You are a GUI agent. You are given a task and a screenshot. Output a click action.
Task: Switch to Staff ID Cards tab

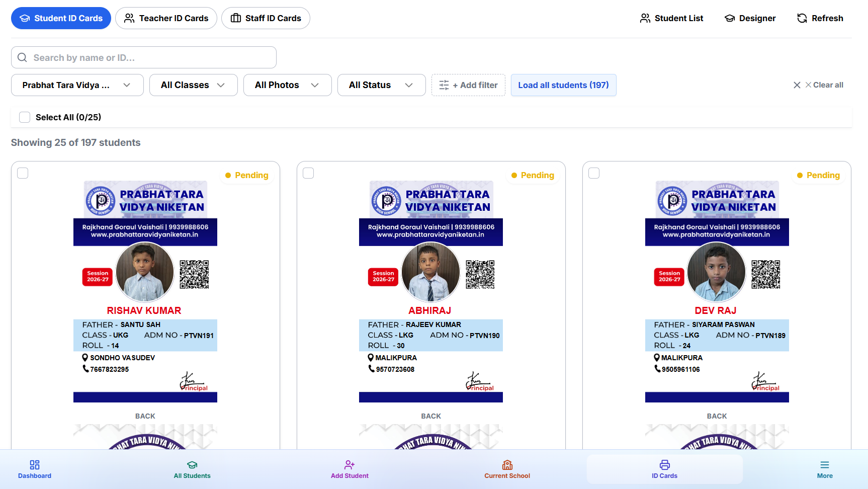266,18
